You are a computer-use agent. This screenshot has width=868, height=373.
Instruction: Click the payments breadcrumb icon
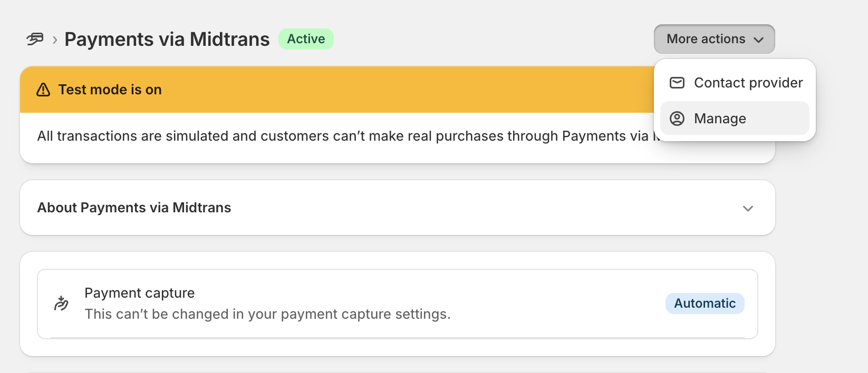click(x=35, y=39)
